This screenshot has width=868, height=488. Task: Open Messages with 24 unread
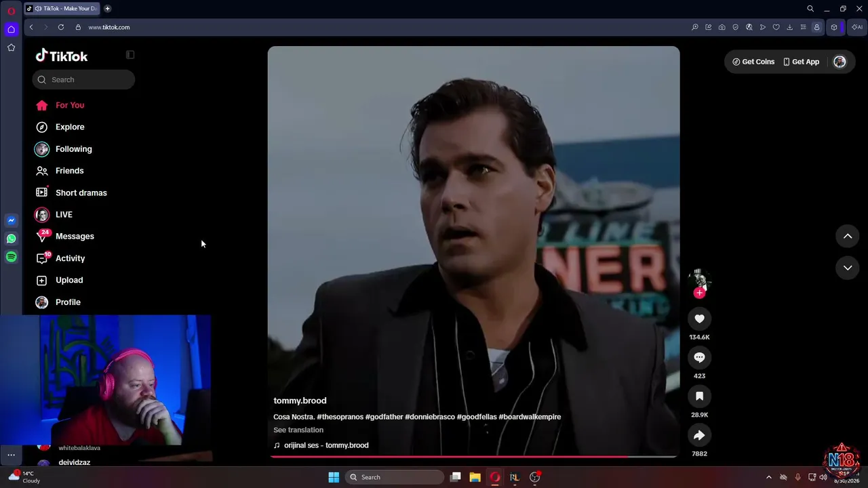[75, 237]
